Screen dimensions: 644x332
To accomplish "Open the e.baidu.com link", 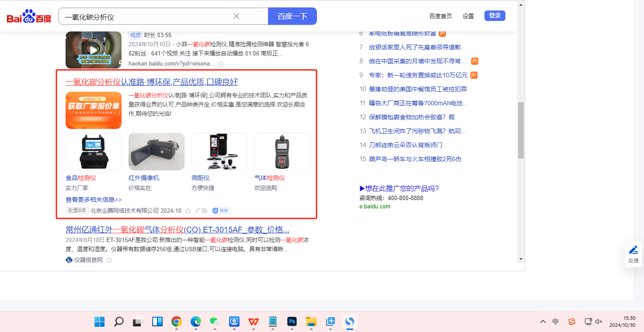I will pyautogui.click(x=375, y=207).
